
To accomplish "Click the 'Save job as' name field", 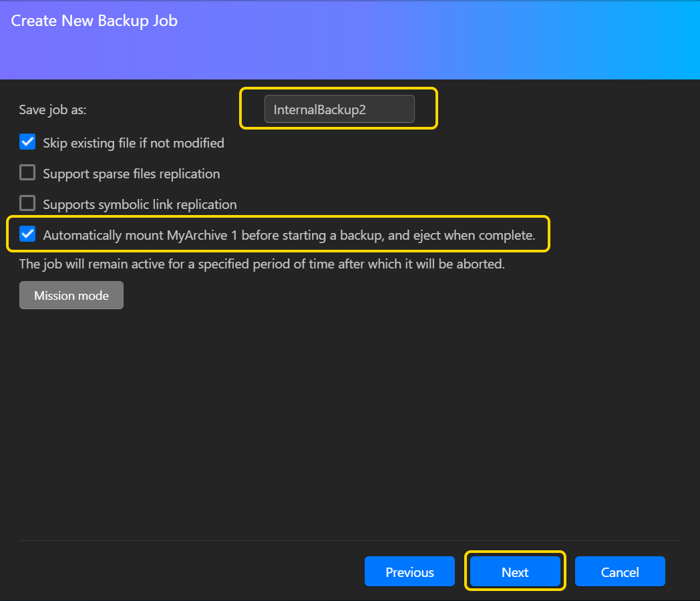I will coord(339,110).
